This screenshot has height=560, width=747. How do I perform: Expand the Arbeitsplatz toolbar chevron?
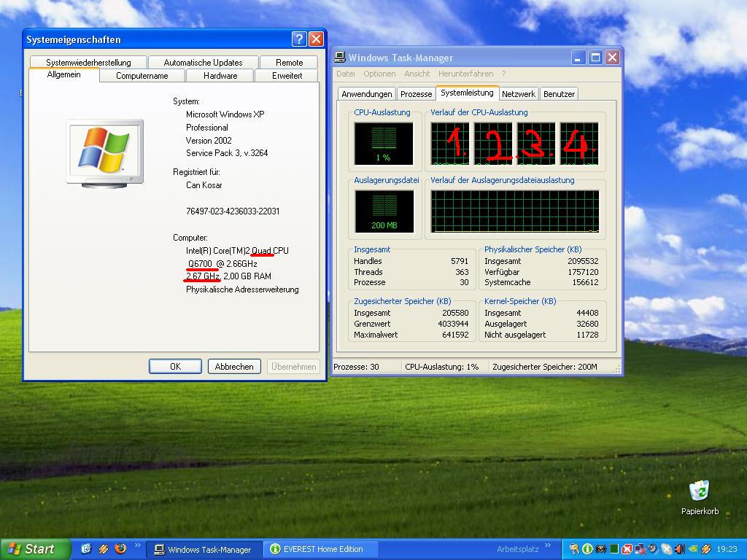coord(547,545)
